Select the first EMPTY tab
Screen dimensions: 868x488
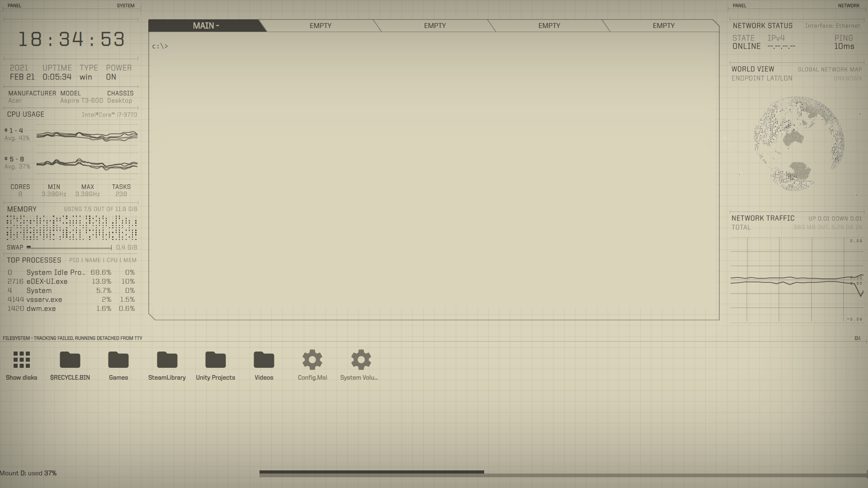click(320, 25)
